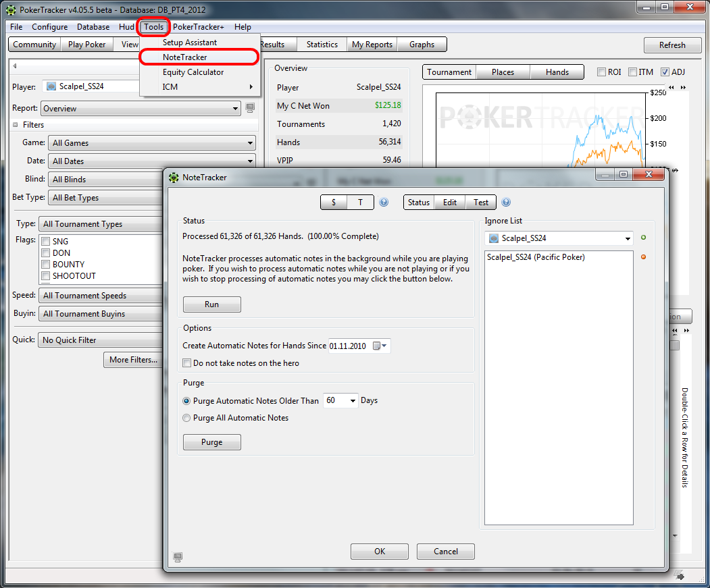Open the Configure menu

[x=50, y=27]
